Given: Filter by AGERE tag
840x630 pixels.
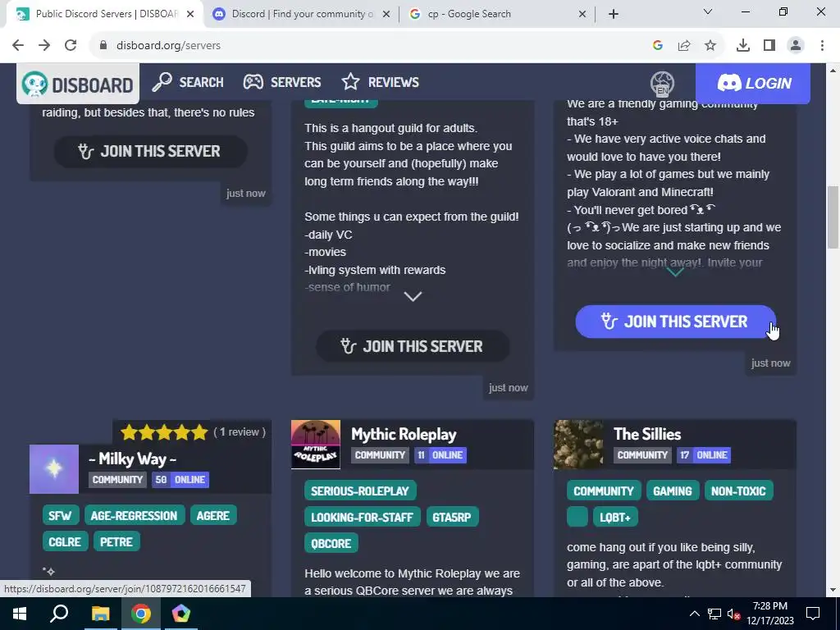Looking at the screenshot, I should (x=213, y=516).
